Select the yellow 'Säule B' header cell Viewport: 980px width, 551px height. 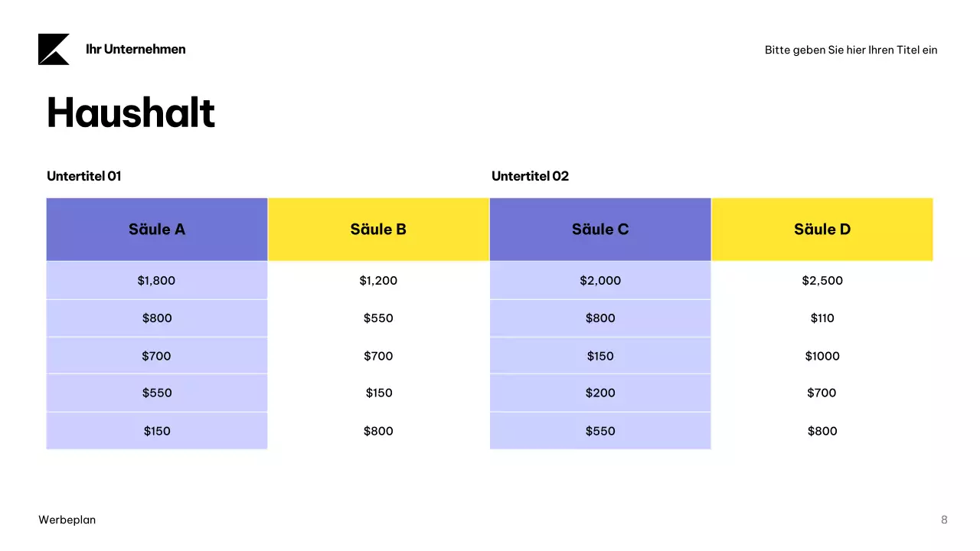(378, 230)
